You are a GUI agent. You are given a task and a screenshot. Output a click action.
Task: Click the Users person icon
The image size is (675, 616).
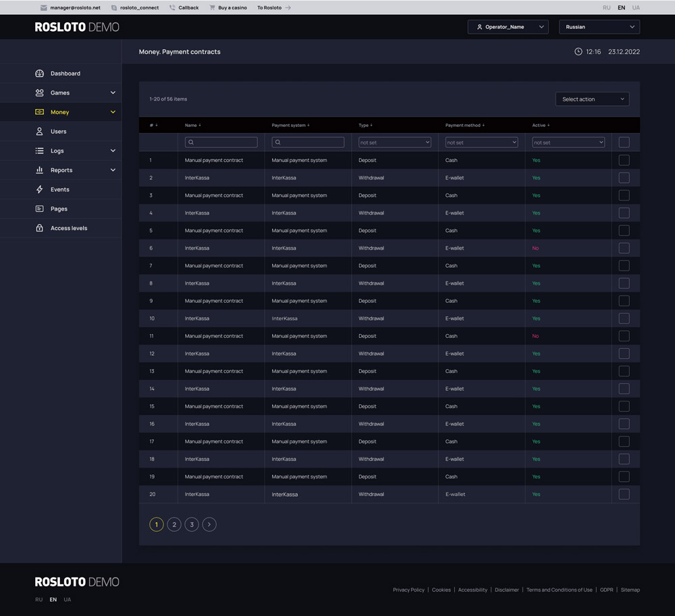(x=39, y=132)
